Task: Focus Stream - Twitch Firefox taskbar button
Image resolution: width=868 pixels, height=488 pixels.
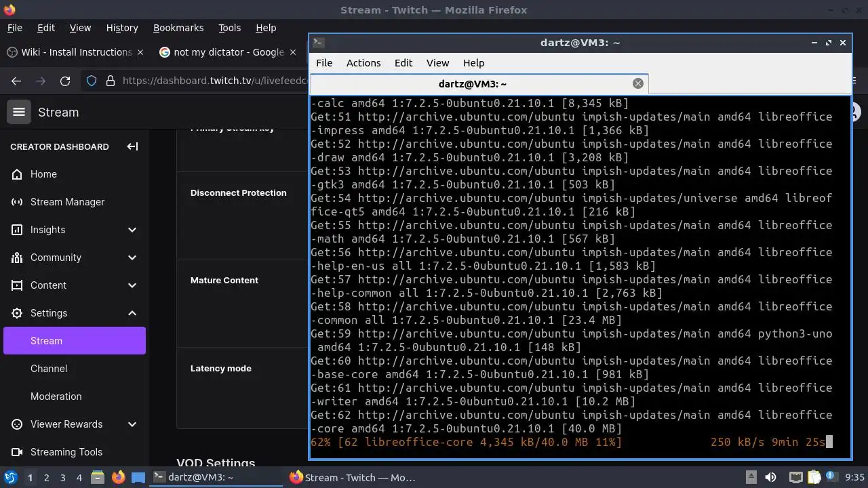Action: tap(353, 478)
